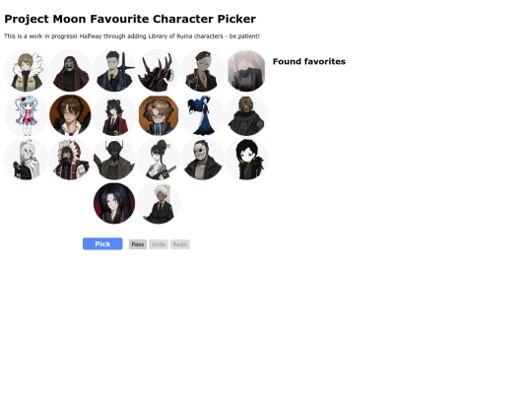
Task: Choose purple-haired character on red background
Action: point(114,203)
